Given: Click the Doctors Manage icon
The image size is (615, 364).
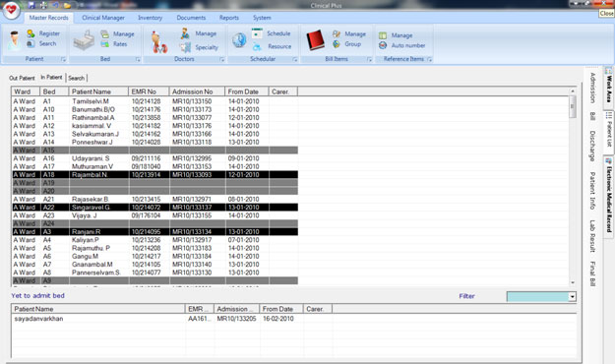Looking at the screenshot, I should pyautogui.click(x=185, y=33).
